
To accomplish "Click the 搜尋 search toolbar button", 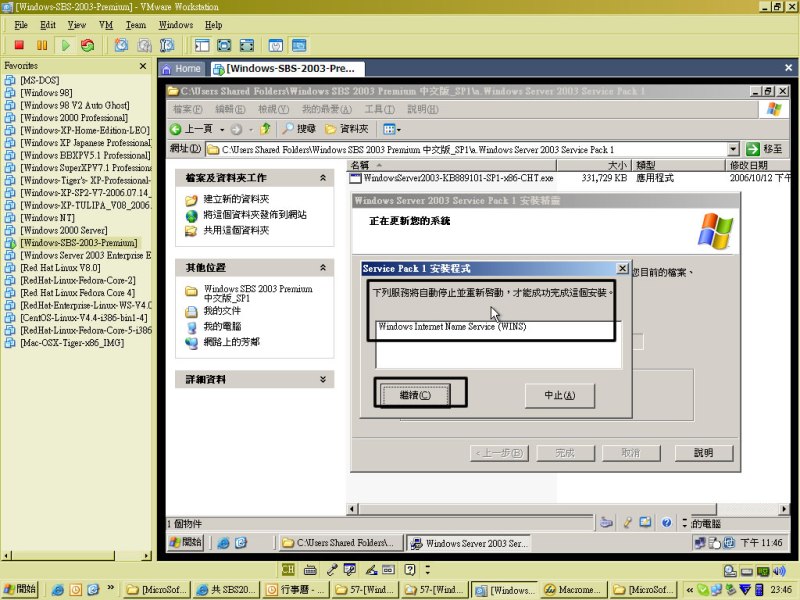I will point(300,129).
